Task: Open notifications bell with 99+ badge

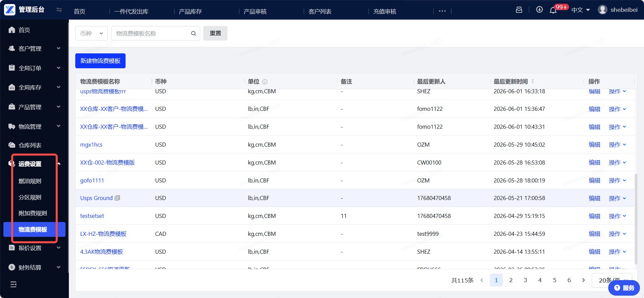Action: pos(553,10)
